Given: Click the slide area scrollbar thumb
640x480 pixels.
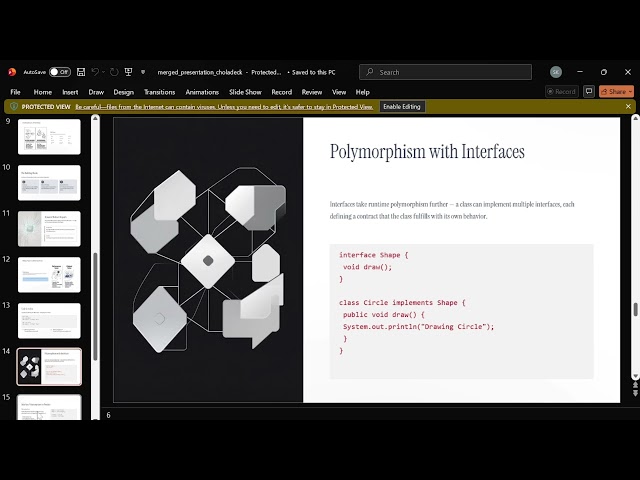Looking at the screenshot, I should (x=635, y=309).
